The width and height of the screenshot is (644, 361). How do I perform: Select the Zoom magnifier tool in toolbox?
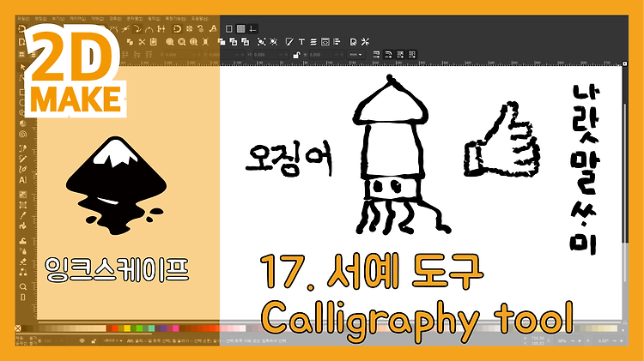(x=22, y=286)
